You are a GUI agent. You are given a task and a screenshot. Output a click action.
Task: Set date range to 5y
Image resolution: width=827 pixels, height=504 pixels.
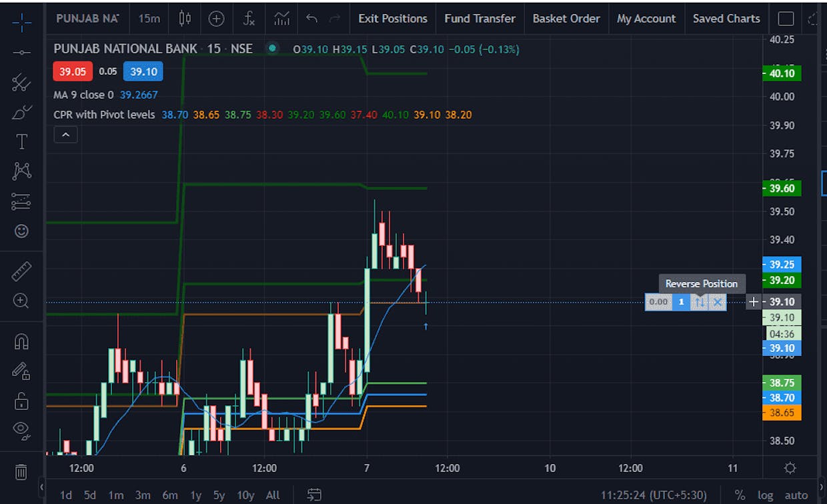point(219,495)
